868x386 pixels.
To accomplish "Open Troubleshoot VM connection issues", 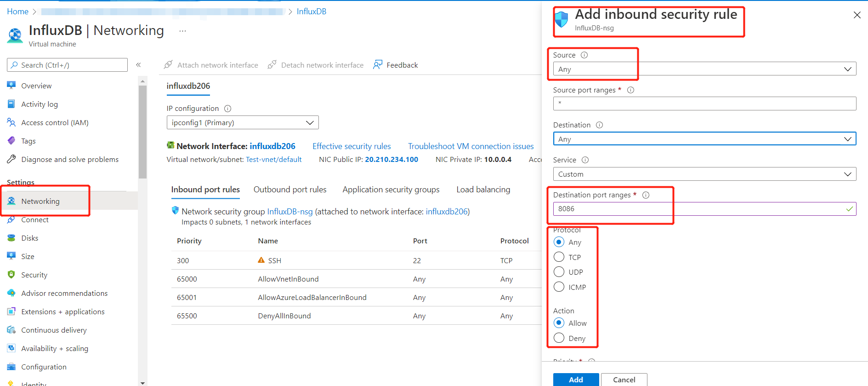I will pos(471,146).
